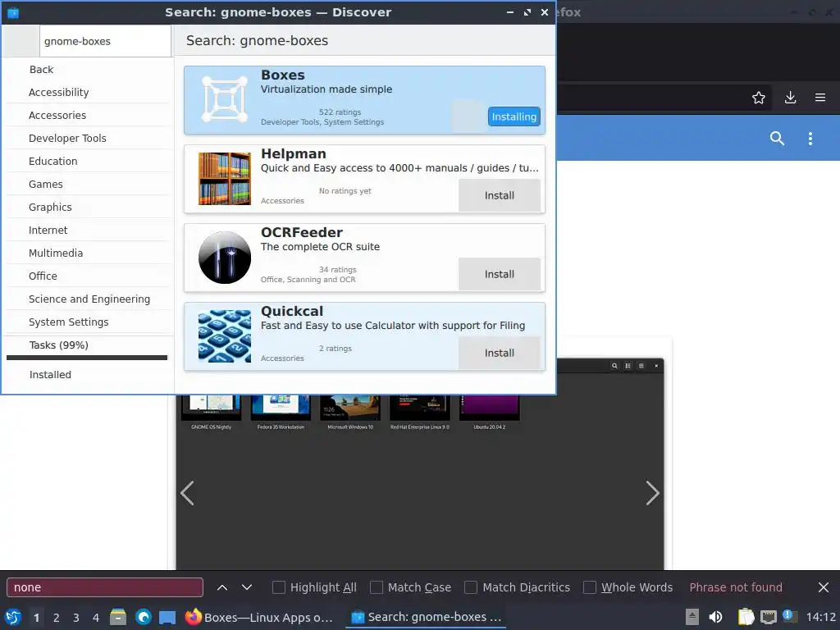Image resolution: width=840 pixels, height=630 pixels.
Task: Enable the Match Case checkbox
Action: (377, 587)
